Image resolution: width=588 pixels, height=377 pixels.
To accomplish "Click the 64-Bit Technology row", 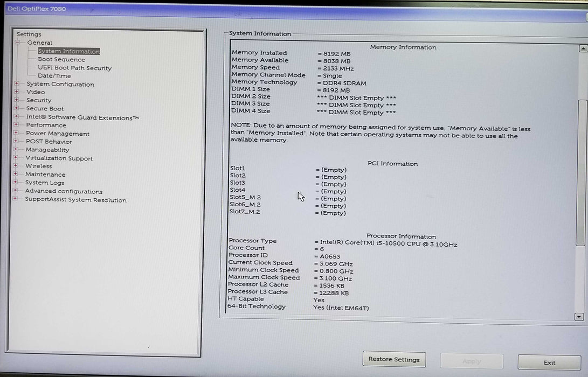I will pyautogui.click(x=298, y=307).
